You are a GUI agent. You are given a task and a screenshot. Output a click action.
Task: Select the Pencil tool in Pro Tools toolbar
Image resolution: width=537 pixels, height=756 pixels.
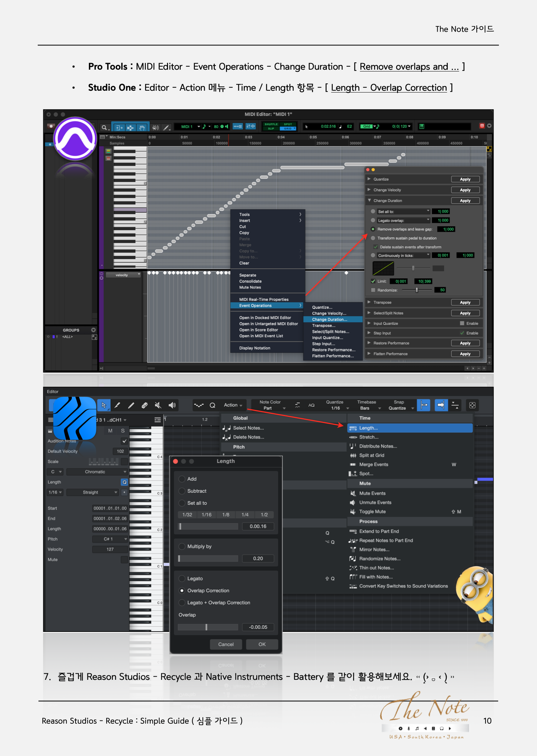[167, 127]
